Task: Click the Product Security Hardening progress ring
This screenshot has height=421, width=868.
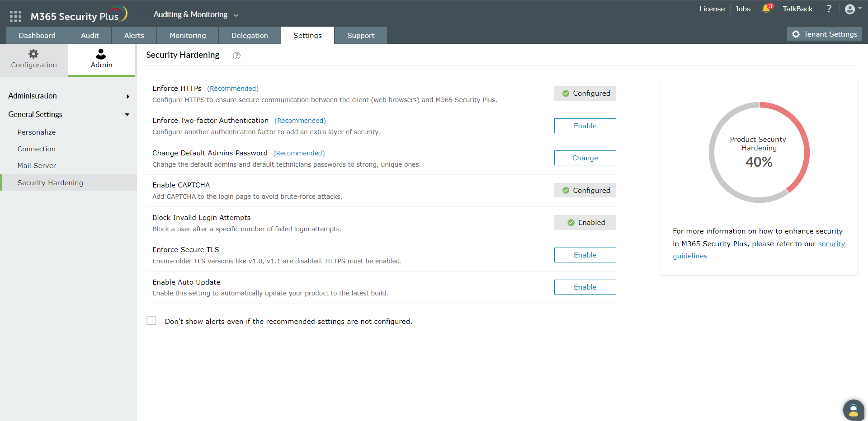Action: pos(759,153)
